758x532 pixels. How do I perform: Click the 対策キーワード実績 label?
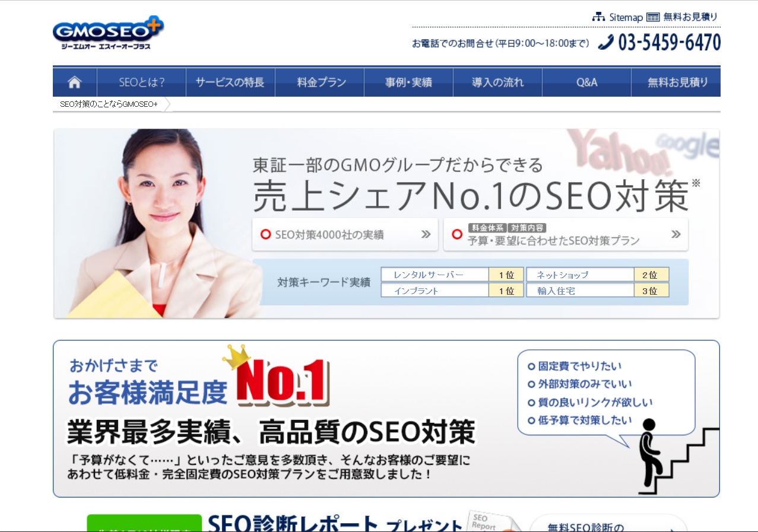[x=324, y=282]
